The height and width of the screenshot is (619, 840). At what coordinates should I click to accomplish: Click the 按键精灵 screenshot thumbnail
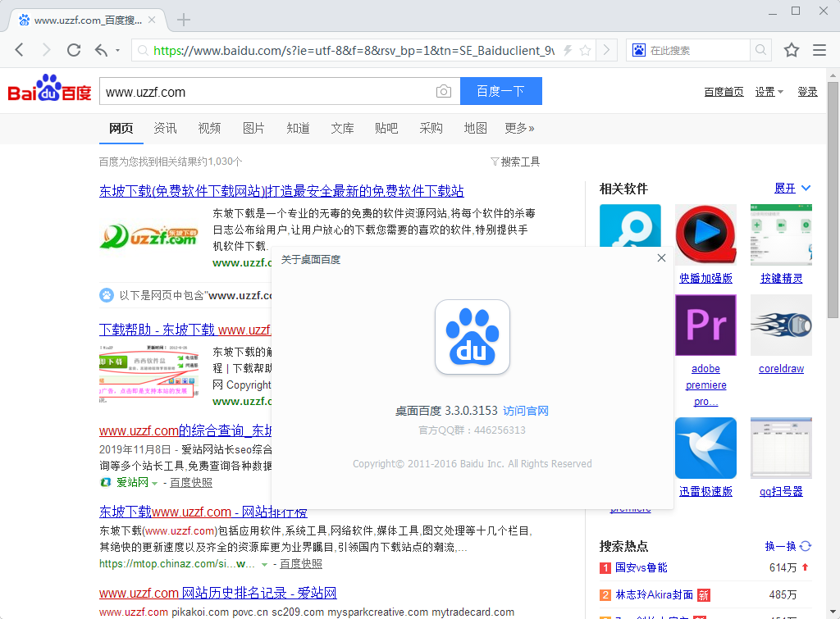click(x=781, y=234)
